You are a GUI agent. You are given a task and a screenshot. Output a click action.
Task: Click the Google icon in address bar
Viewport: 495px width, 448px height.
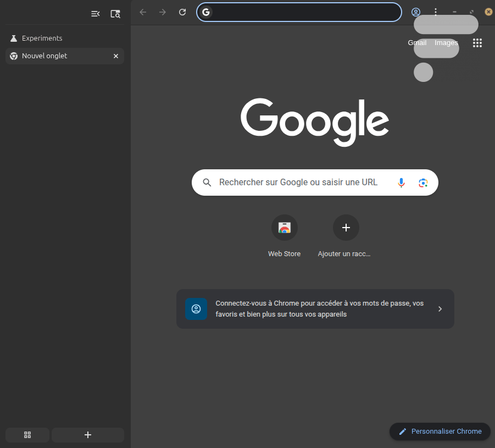tap(206, 12)
